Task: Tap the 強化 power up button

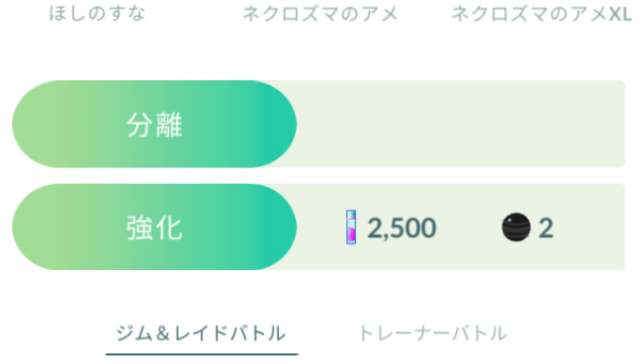Action: (154, 227)
